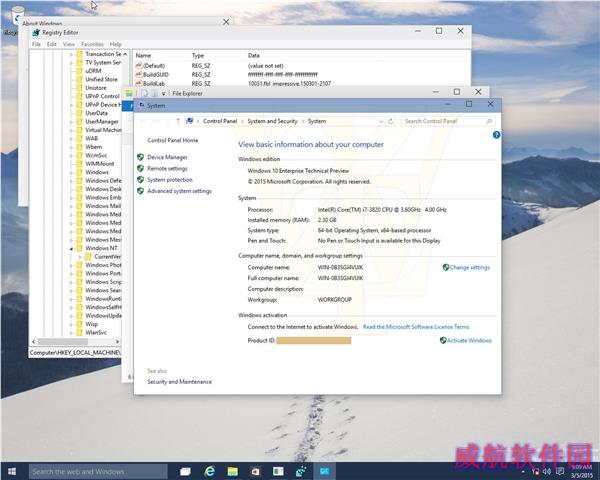The width and height of the screenshot is (600, 480).
Task: Select the BuildLab registry value
Action: coord(154,83)
